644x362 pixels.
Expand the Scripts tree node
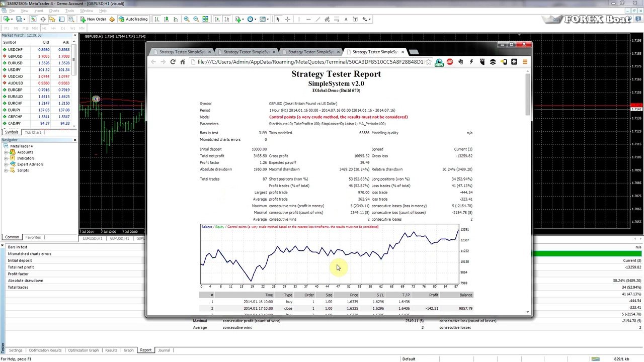[6, 170]
